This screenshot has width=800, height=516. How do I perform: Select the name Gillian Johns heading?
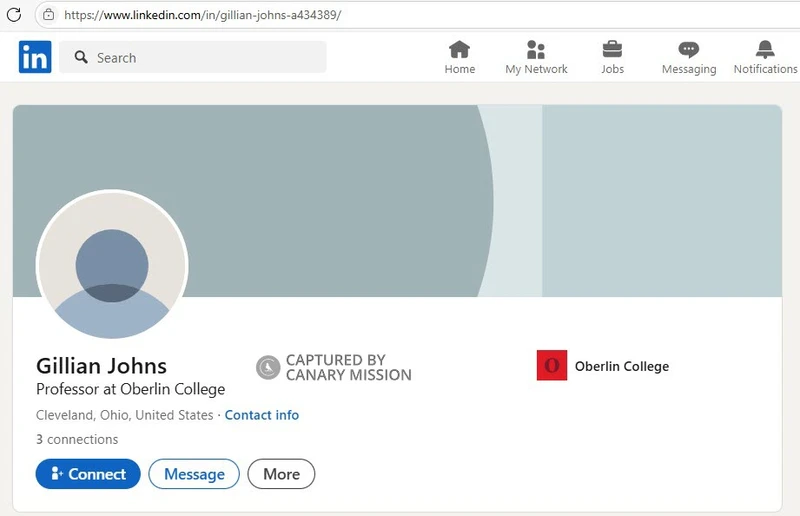102,366
